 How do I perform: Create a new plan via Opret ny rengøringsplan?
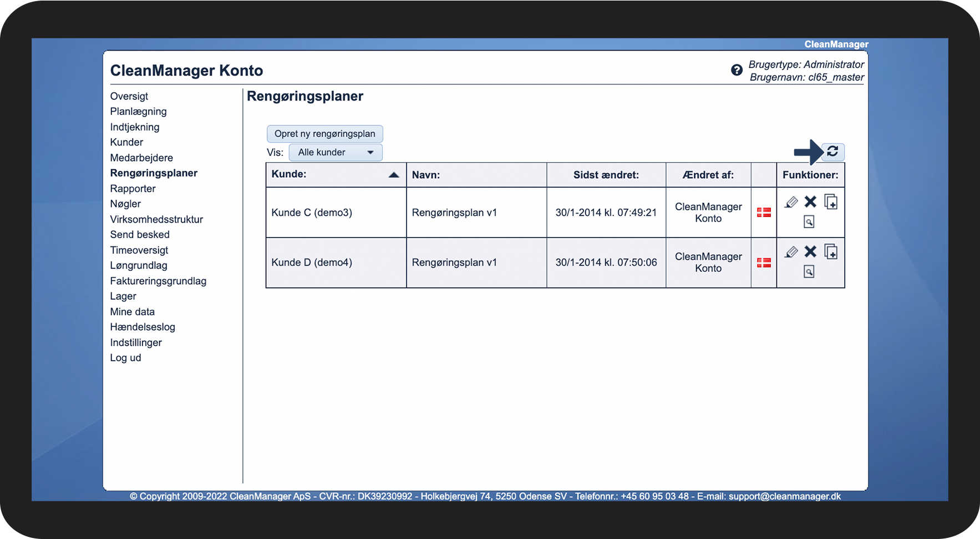(x=325, y=134)
